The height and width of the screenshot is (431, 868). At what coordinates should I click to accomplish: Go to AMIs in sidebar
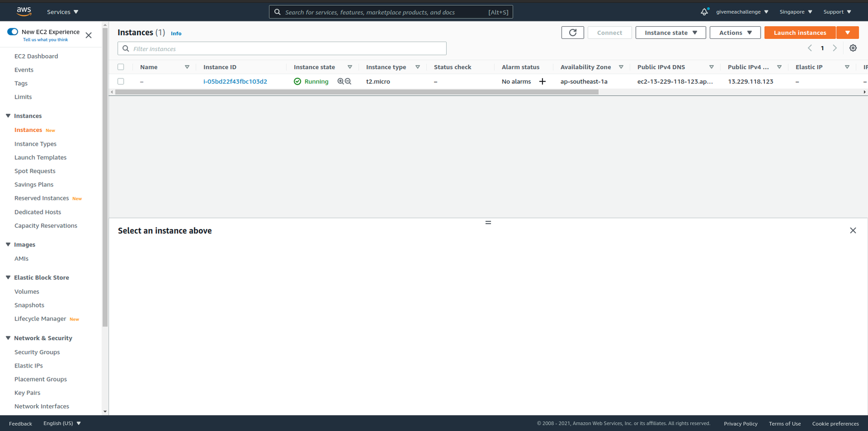click(22, 259)
